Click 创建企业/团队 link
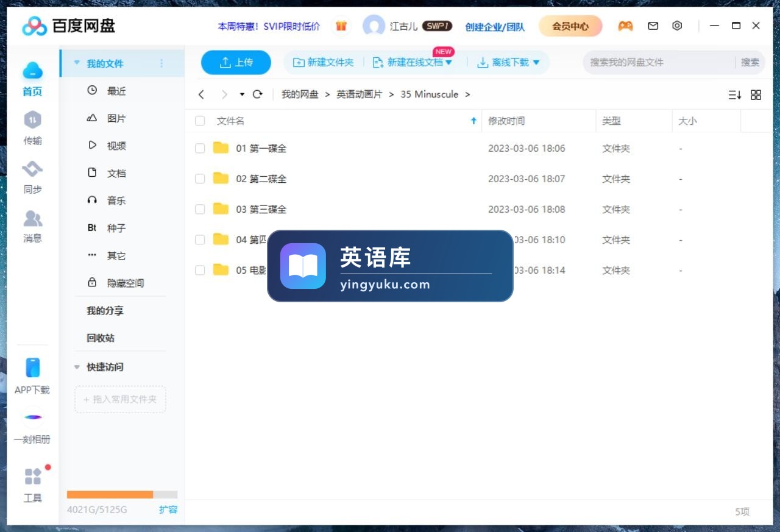Viewport: 780px width, 532px height. click(x=495, y=27)
